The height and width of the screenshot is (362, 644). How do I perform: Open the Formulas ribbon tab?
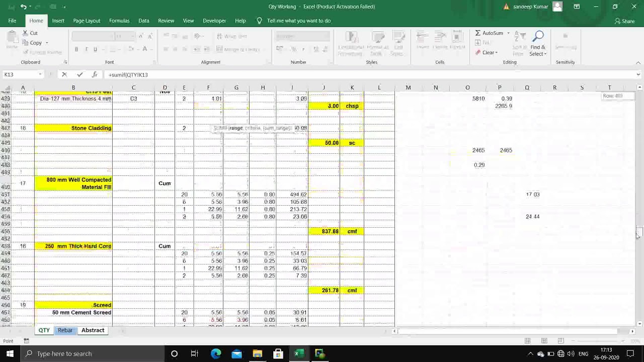click(x=119, y=21)
